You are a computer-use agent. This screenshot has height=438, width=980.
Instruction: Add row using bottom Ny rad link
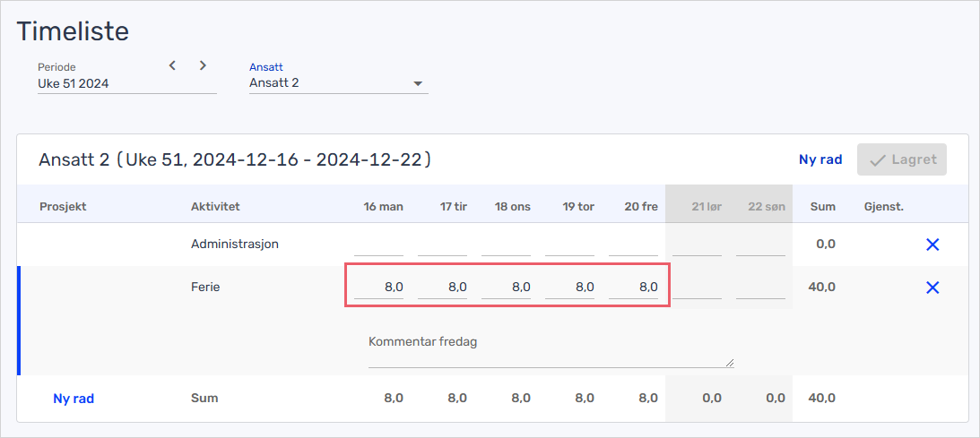point(74,399)
